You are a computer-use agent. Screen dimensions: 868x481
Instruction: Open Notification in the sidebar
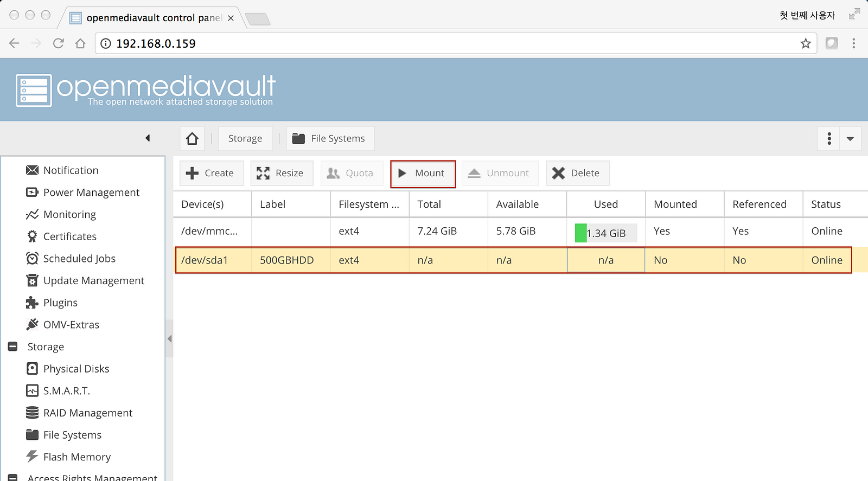[x=62, y=170]
